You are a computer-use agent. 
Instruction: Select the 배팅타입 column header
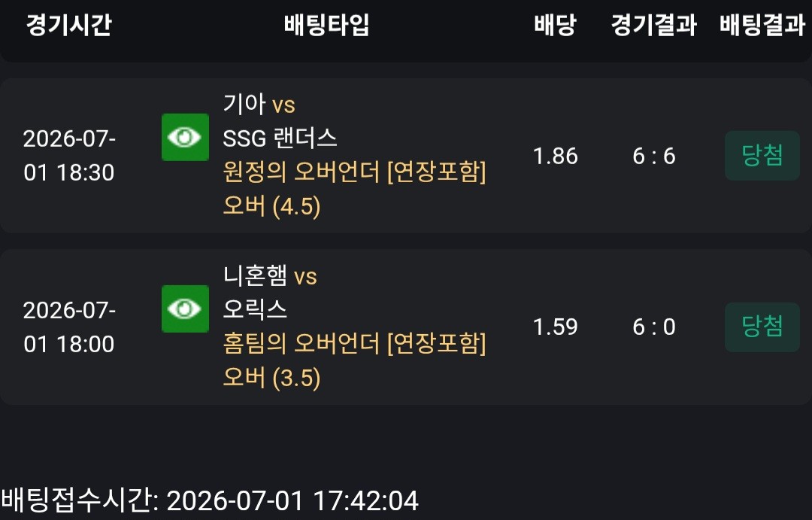[x=327, y=25]
